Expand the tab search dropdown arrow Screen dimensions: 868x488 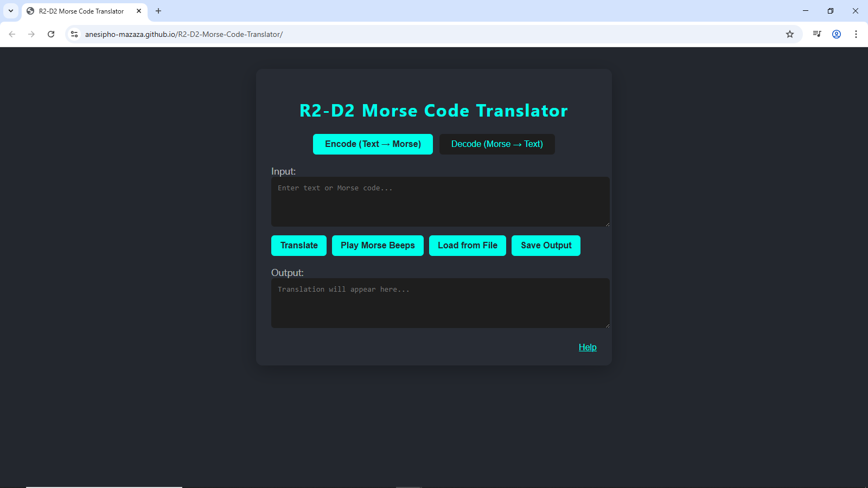point(11,11)
